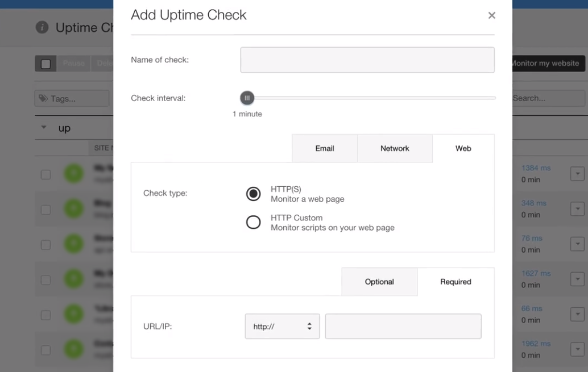Click the info icon beside Uptime heading
Screen dimensions: 588x372
tap(42, 27)
